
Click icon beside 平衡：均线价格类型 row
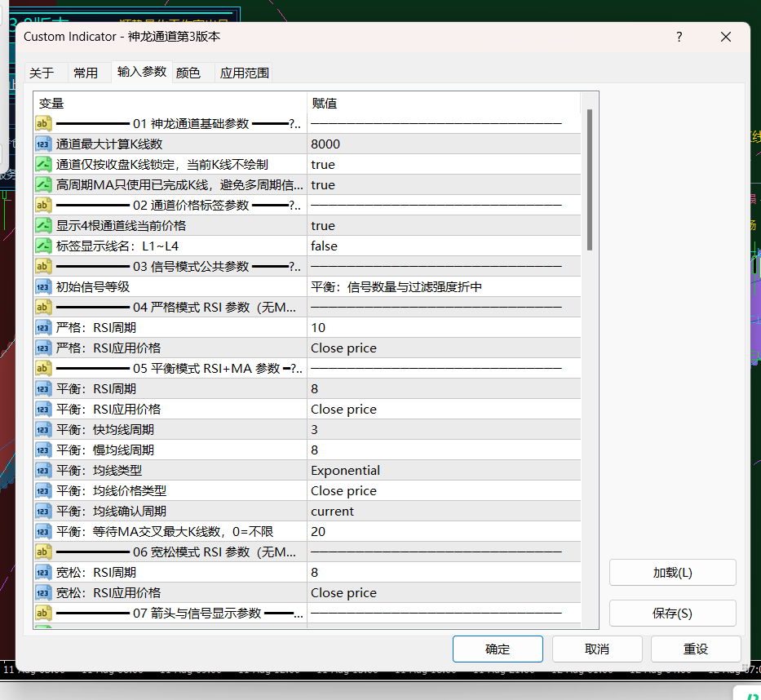pyautogui.click(x=43, y=491)
